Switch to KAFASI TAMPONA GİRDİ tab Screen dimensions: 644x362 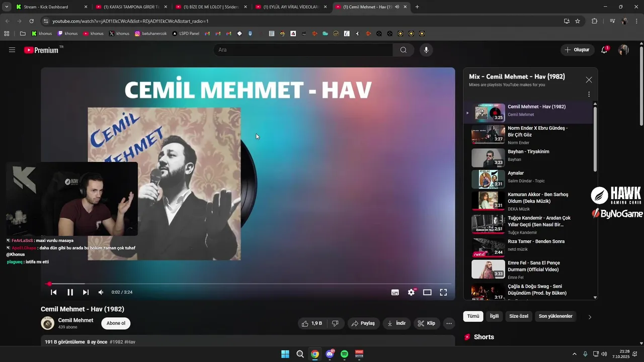[131, 7]
